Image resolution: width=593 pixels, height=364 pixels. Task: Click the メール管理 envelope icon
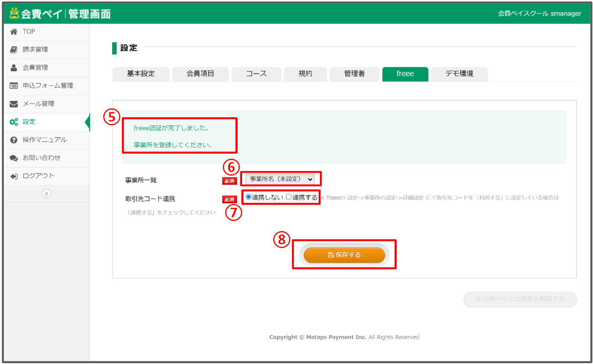[x=14, y=104]
